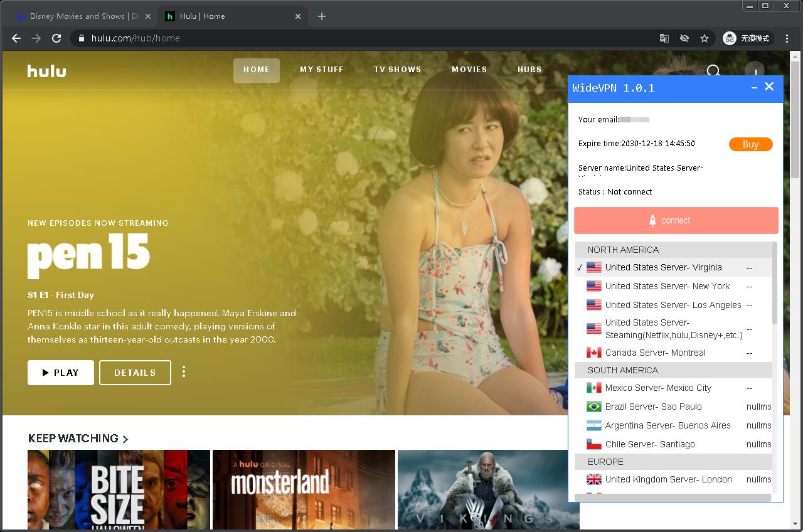
Task: Select United States Server- Los Angeles
Action: pos(674,305)
